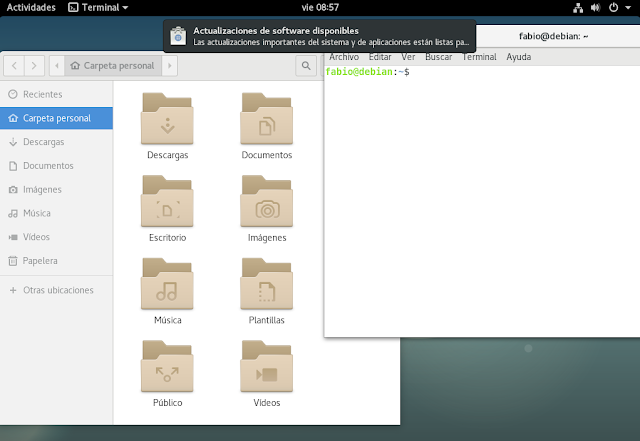Open the Vídeos folder icon
The height and width of the screenshot is (441, 640).
tap(267, 366)
